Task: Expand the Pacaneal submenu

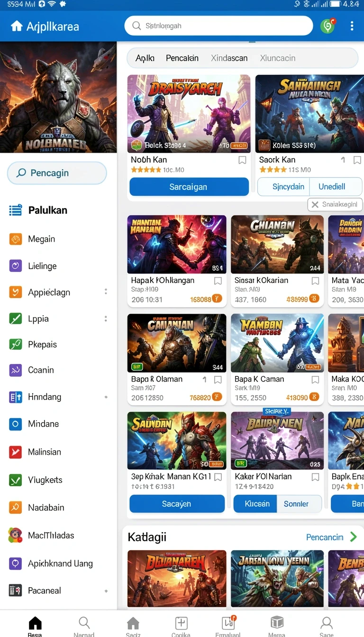Action: tap(106, 591)
